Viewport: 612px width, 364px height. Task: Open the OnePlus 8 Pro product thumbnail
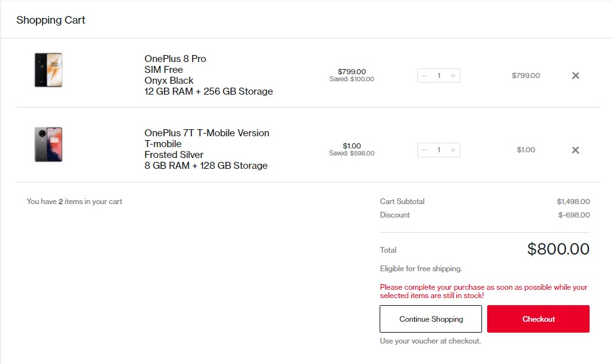tap(49, 70)
